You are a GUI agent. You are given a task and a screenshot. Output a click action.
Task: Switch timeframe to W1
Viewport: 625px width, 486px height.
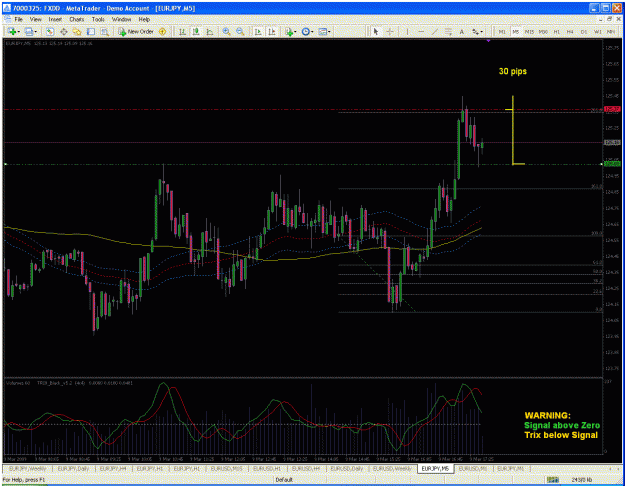pos(597,31)
